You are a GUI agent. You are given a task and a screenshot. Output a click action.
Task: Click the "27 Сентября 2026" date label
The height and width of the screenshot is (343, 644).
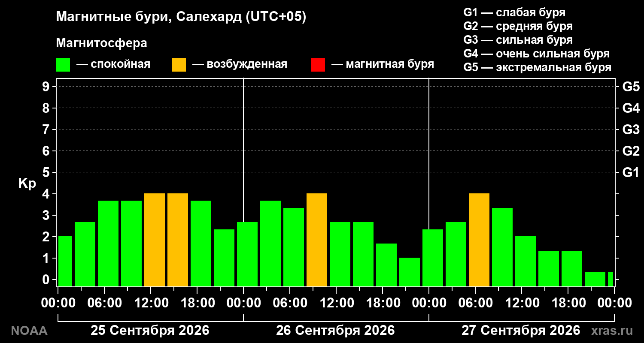[521, 331]
